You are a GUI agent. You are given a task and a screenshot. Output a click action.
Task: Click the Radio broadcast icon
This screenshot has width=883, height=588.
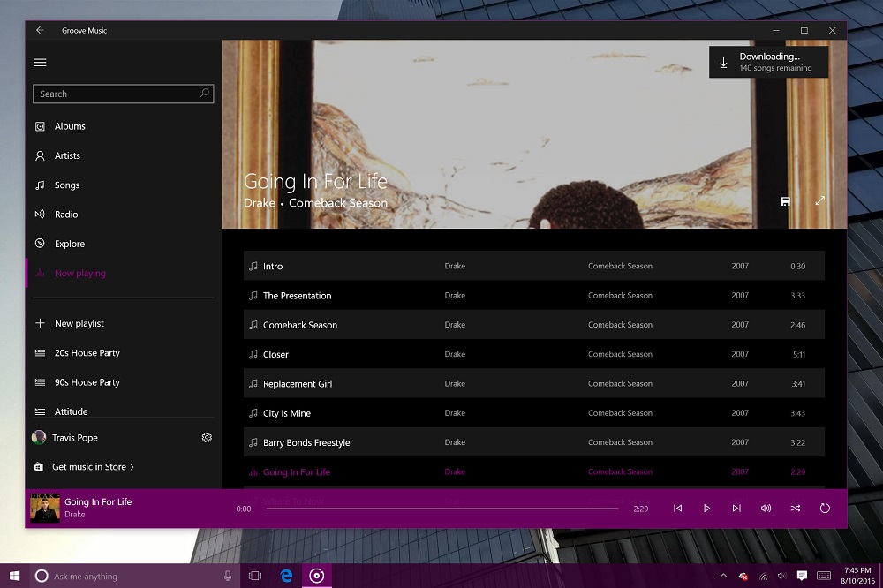tap(40, 214)
